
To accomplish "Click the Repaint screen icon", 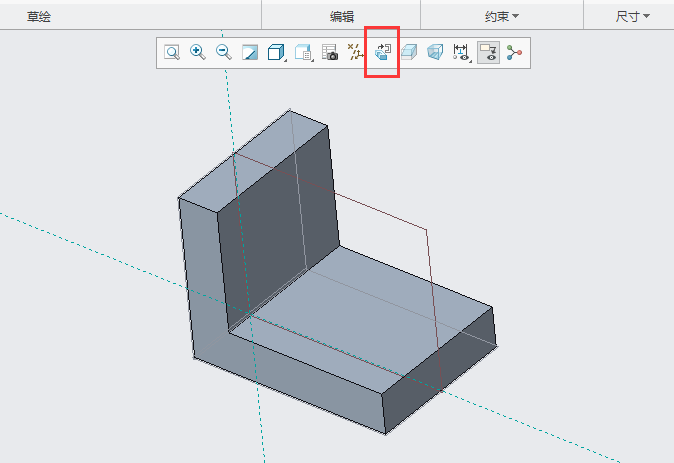I will tap(250, 52).
